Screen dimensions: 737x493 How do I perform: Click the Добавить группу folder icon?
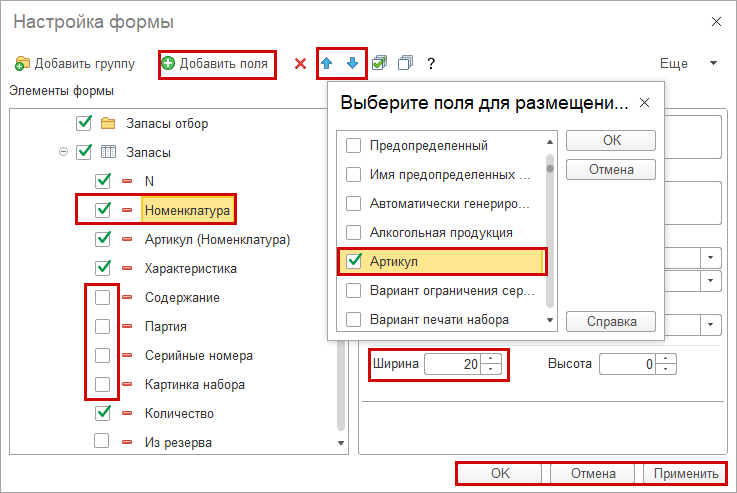click(23, 64)
